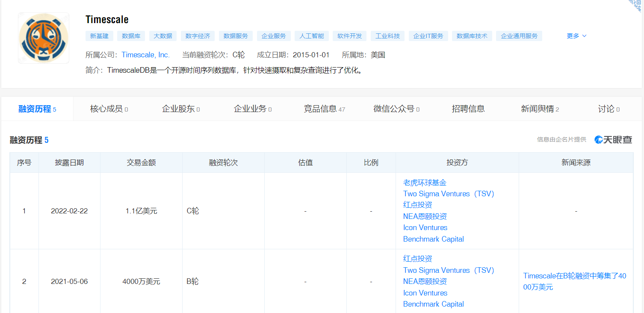Image resolution: width=644 pixels, height=313 pixels.
Task: Click the 交易金额 column header
Action: [x=141, y=162]
